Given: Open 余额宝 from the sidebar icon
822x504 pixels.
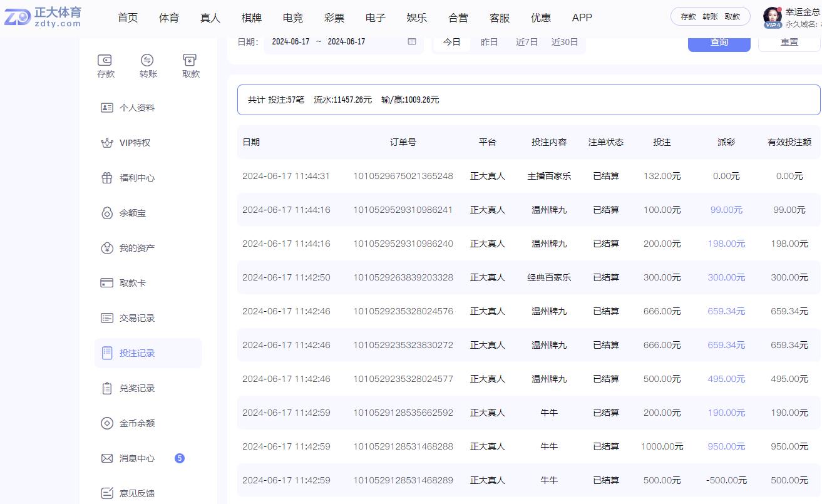Looking at the screenshot, I should pos(107,212).
